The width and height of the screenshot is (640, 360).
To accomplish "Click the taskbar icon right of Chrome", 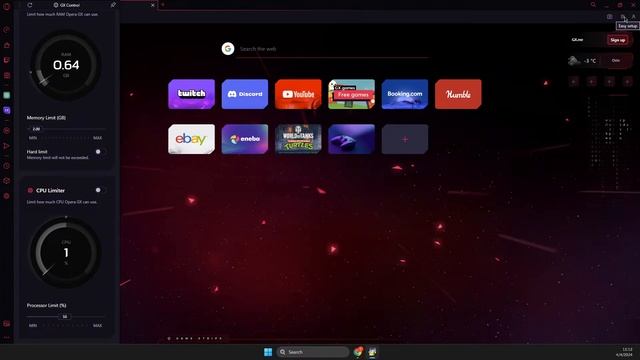I will pos(372,352).
